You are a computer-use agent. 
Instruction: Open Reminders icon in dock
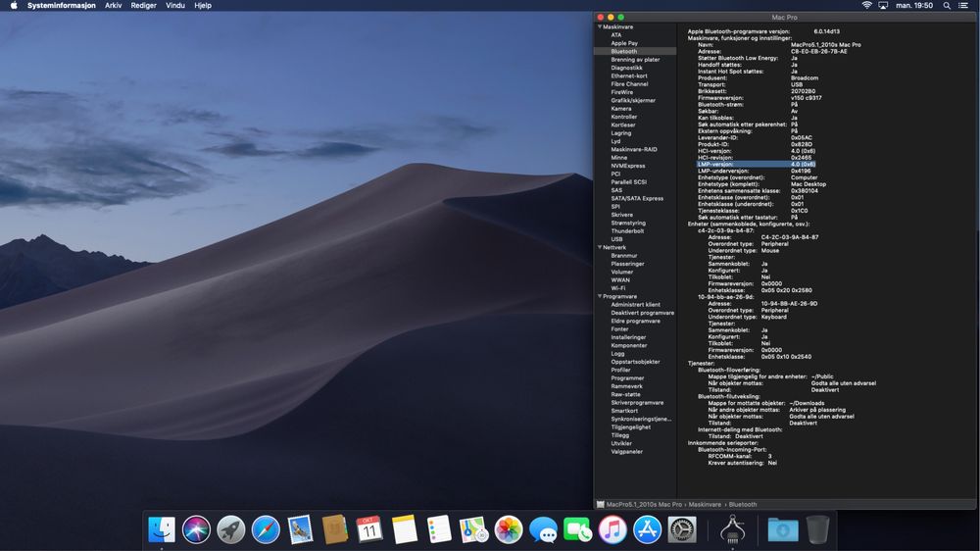coord(439,529)
